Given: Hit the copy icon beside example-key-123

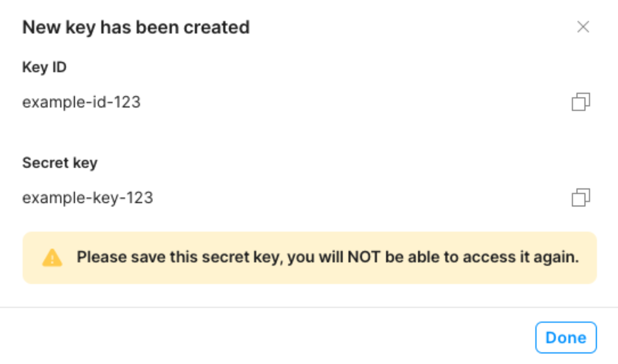Looking at the screenshot, I should click(x=580, y=198).
